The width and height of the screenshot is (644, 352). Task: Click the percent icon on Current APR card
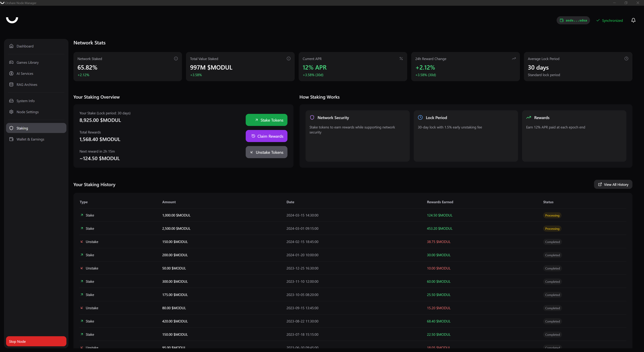401,58
